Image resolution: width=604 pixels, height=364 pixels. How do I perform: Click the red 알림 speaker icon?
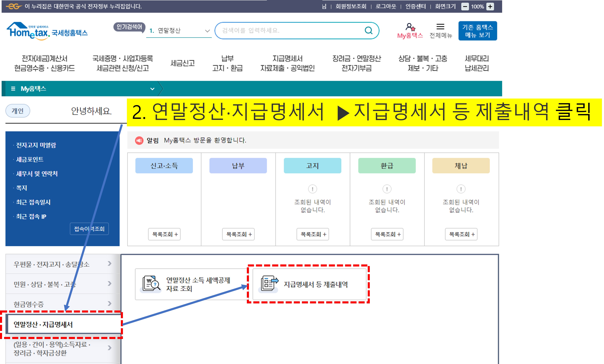coord(139,140)
